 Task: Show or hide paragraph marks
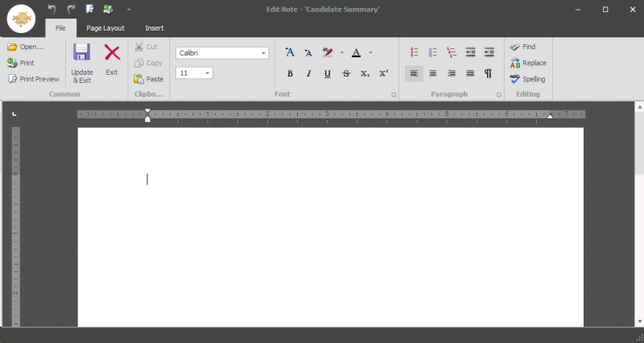(488, 73)
